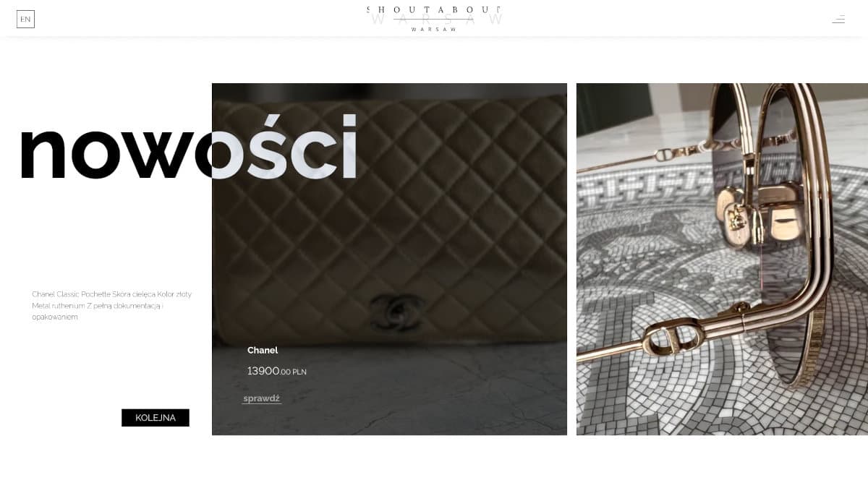Click the nowości heading
The width and height of the screenshot is (868, 488).
[188, 147]
